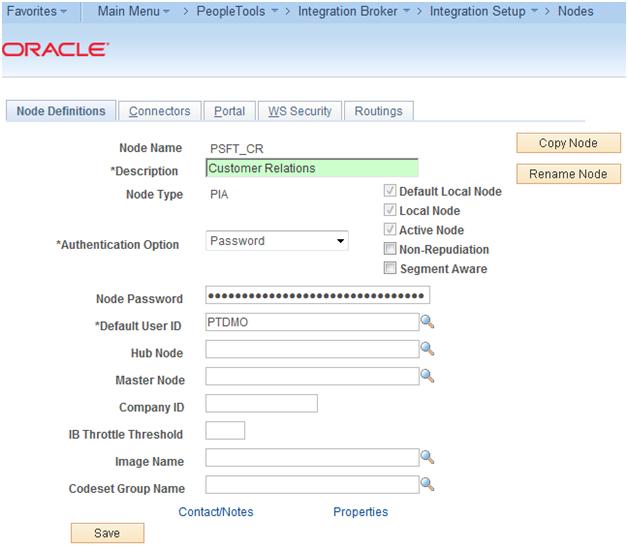The width and height of the screenshot is (628, 551).
Task: Open lookup for Codeset Group Name
Action: [x=427, y=484]
